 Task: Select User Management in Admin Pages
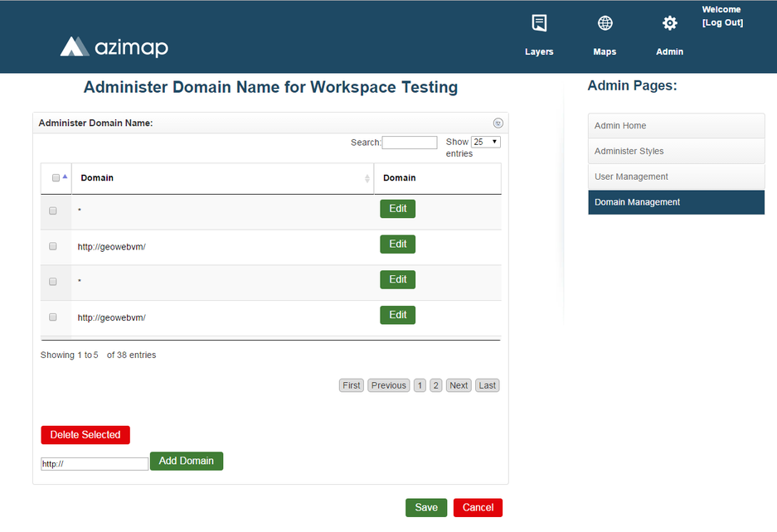[676, 177]
